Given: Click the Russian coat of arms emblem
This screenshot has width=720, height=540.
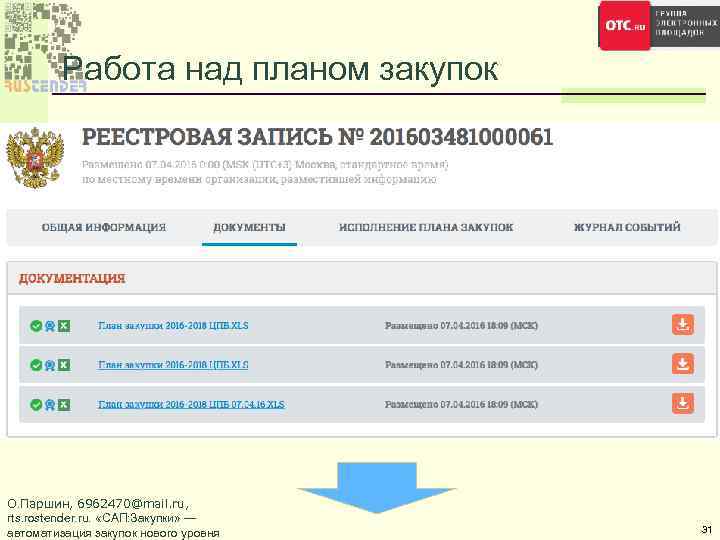Looking at the screenshot, I should click(34, 158).
